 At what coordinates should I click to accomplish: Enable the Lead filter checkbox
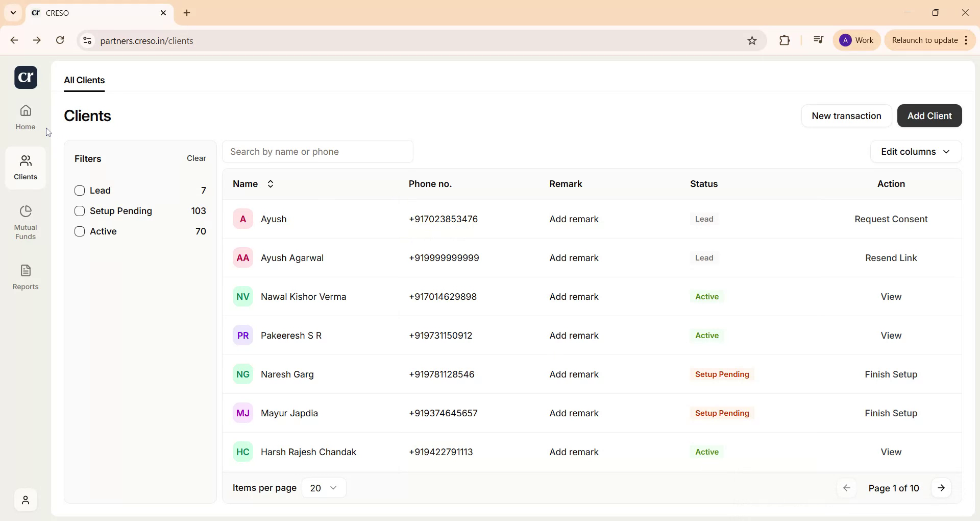[80, 190]
